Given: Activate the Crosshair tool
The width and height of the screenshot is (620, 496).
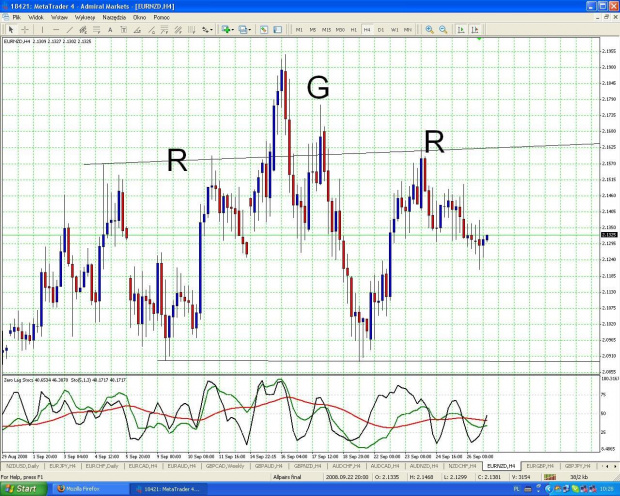Looking at the screenshot, I should tap(24, 30).
